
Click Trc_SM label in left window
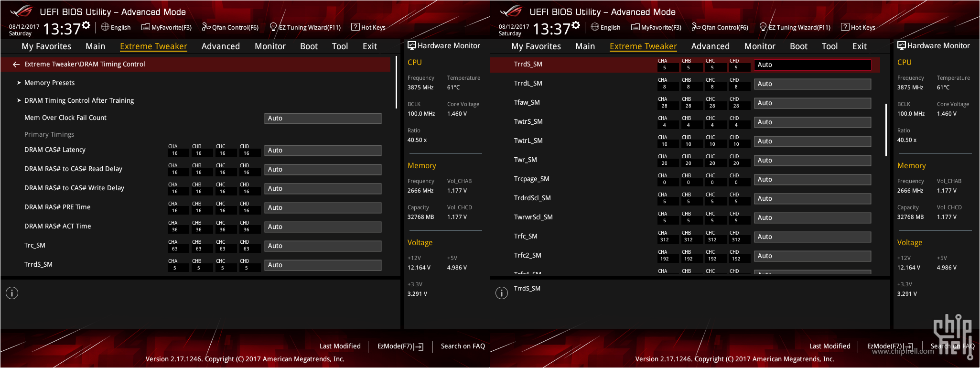pyautogui.click(x=35, y=245)
